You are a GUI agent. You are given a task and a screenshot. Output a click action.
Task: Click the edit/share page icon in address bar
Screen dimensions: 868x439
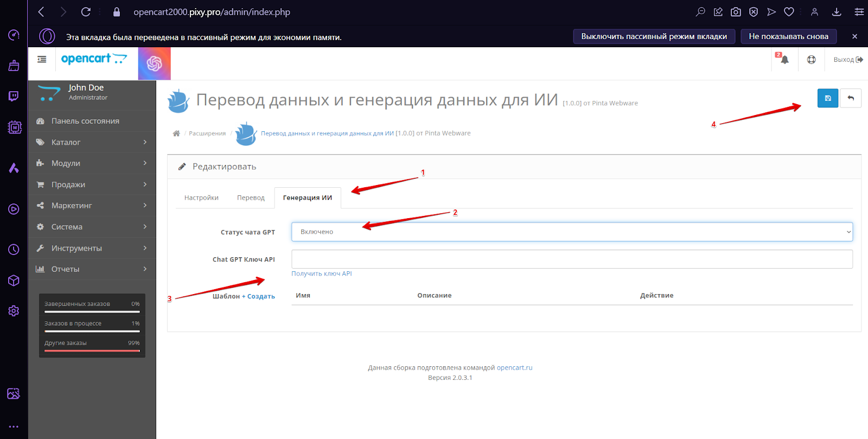(718, 12)
